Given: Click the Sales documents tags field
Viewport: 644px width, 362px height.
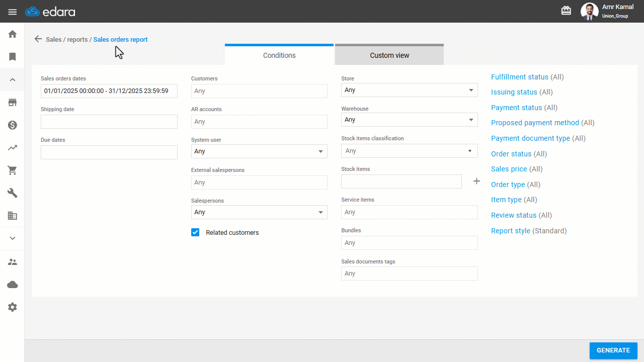Looking at the screenshot, I should click(x=410, y=274).
